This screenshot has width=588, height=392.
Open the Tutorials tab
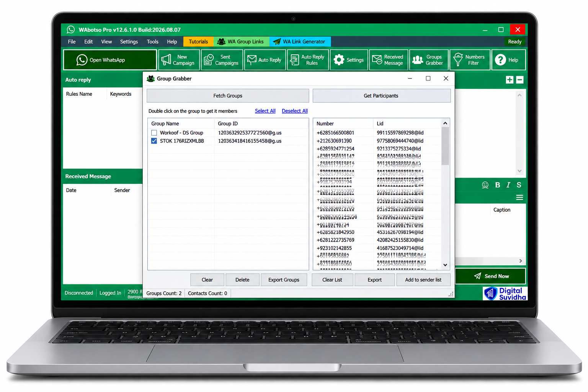pos(198,41)
